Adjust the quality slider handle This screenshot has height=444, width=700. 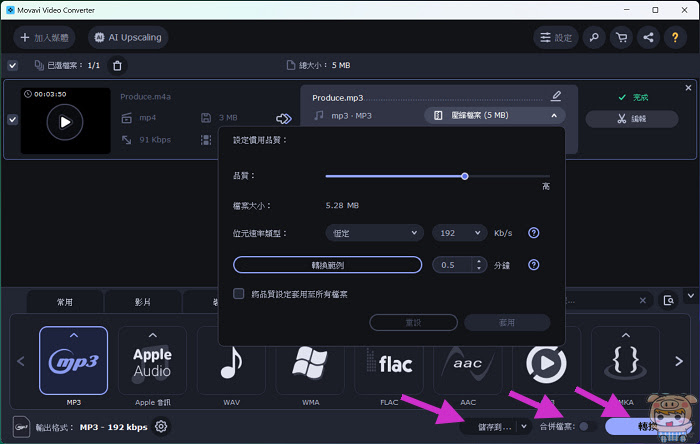coord(465,176)
